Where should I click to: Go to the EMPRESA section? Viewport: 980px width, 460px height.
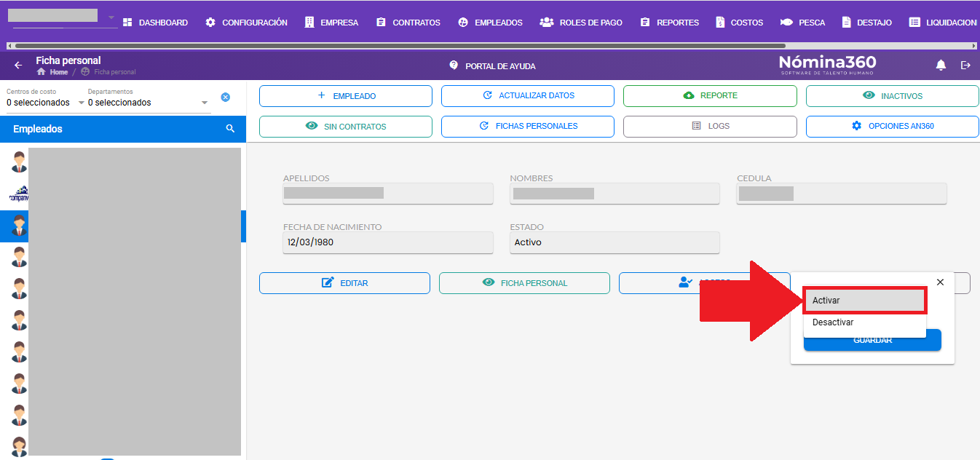[331, 23]
